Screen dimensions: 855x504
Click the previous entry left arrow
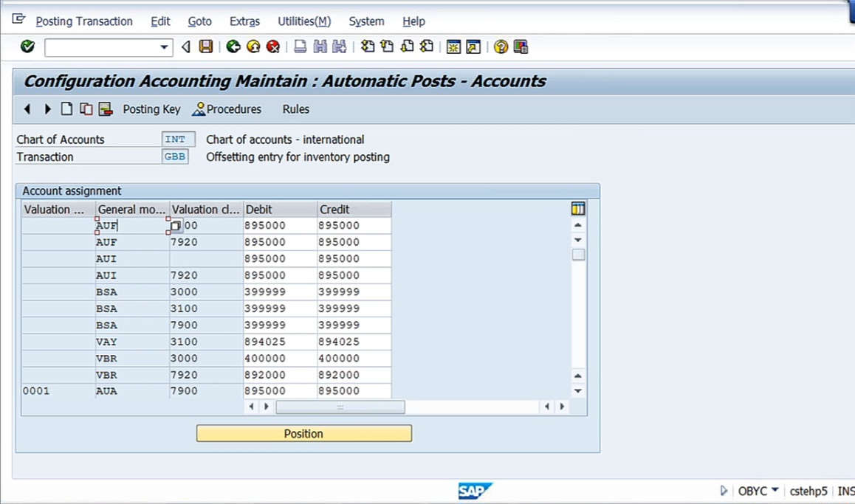point(27,109)
